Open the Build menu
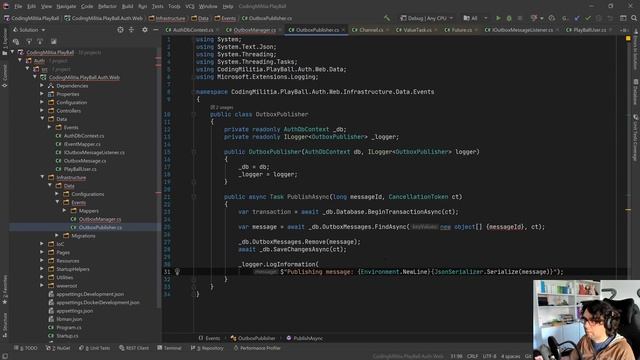The image size is (640, 360). [127, 6]
